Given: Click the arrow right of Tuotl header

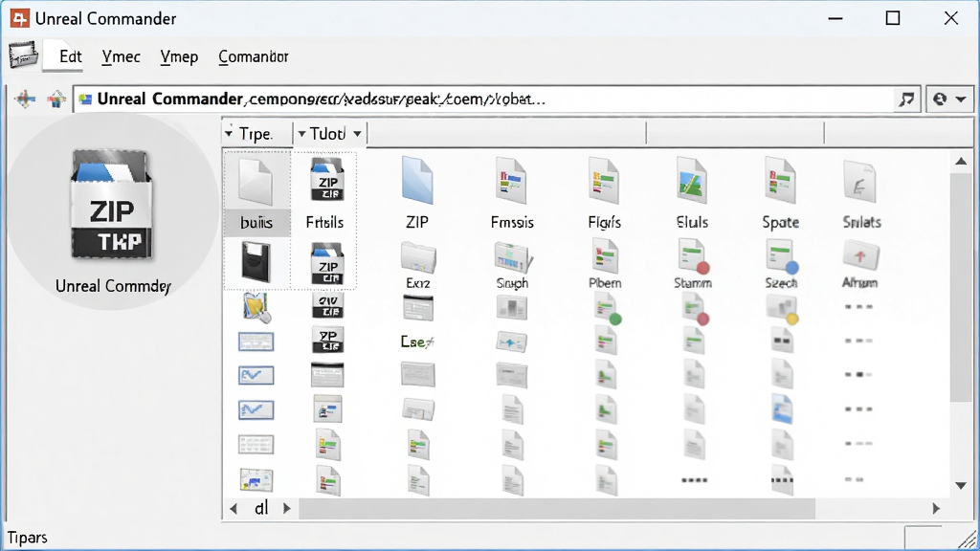Looking at the screenshot, I should (x=357, y=134).
